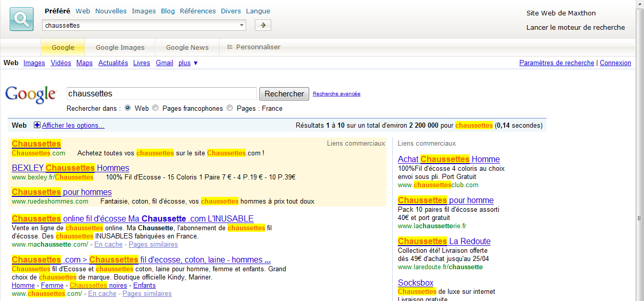Click www.chaussettesclub.com URL text
Image resolution: width=644 pixels, height=301 pixels.
tap(438, 185)
